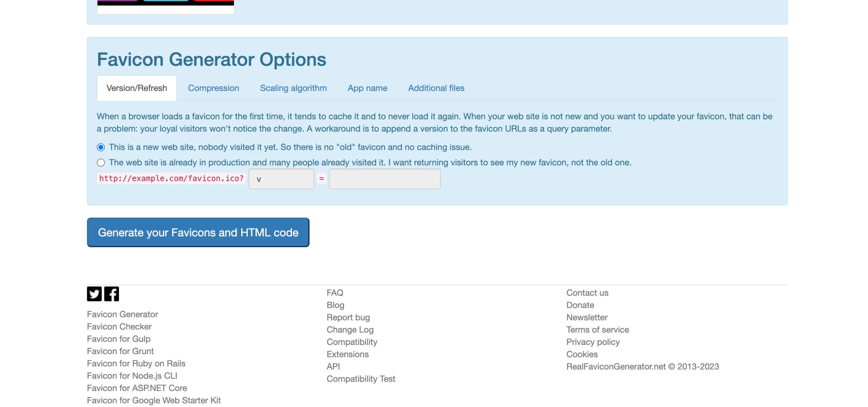Image resolution: width=868 pixels, height=407 pixels.
Task: Click Generate your Favicons and HTML code
Action: (x=198, y=232)
